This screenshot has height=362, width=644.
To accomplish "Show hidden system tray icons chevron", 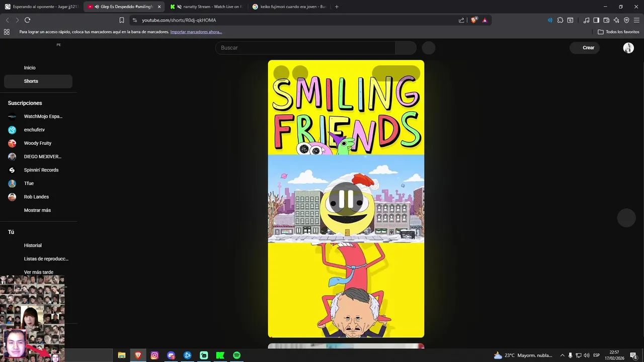I will click(562, 355).
